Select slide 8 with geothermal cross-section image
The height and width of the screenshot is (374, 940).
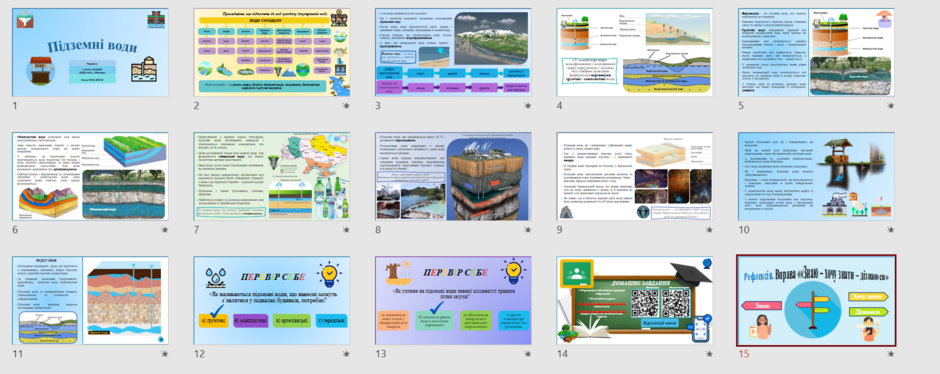[454, 176]
